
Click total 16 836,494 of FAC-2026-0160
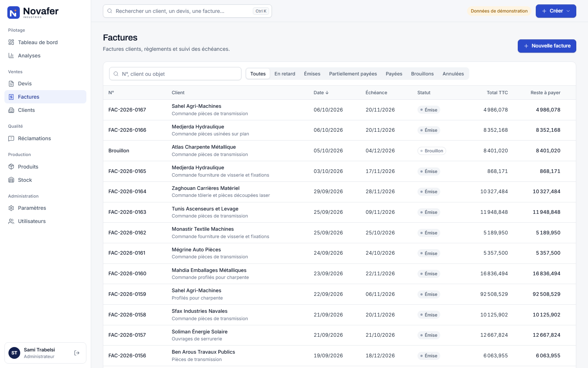494,273
